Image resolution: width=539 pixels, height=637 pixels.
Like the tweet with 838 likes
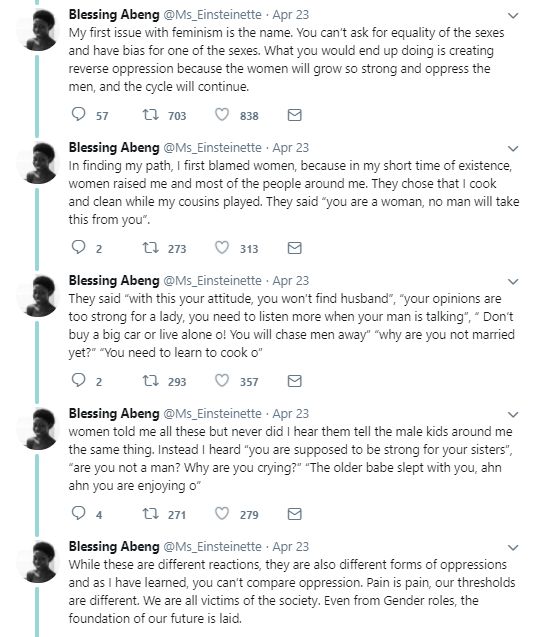click(x=222, y=115)
